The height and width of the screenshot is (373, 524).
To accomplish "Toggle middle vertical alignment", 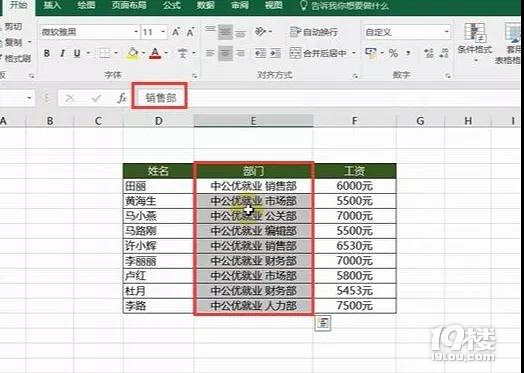I will (x=225, y=32).
